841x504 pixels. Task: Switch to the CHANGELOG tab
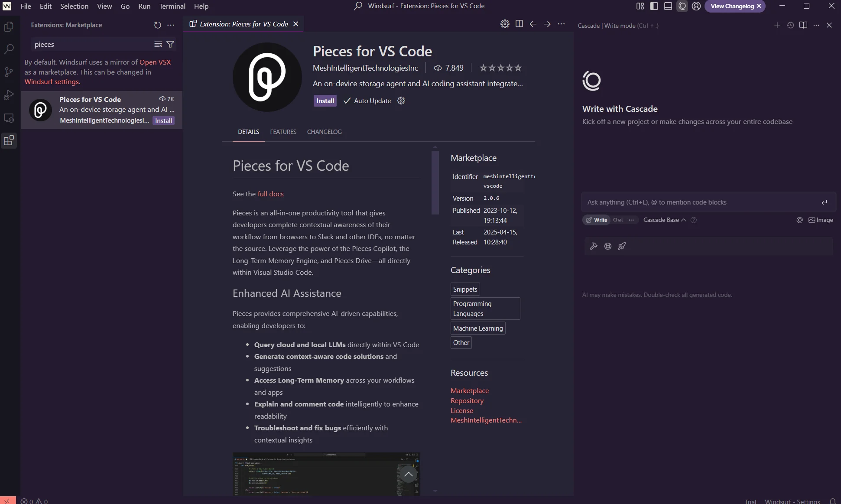tap(324, 132)
